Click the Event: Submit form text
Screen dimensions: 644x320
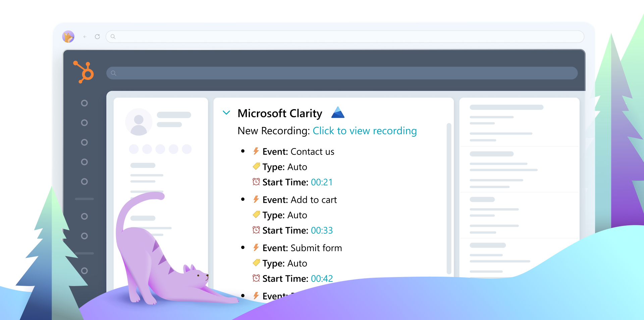tap(302, 248)
